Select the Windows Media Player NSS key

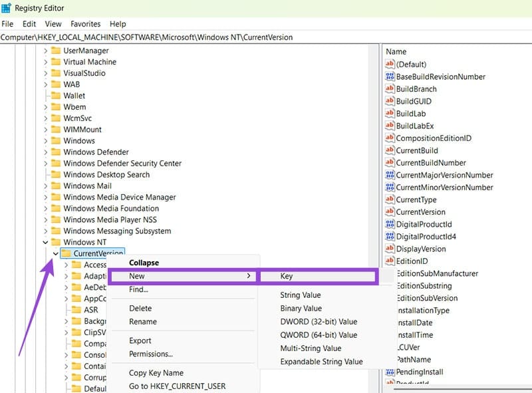pos(110,219)
